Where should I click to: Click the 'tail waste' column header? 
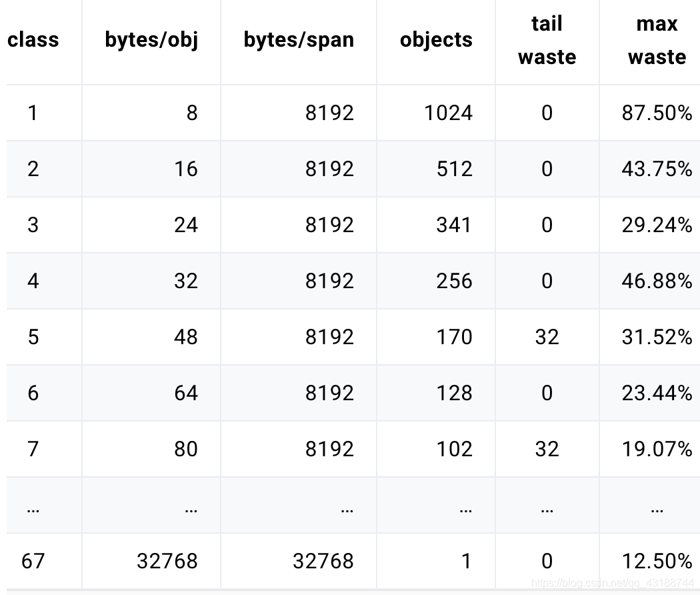(547, 40)
